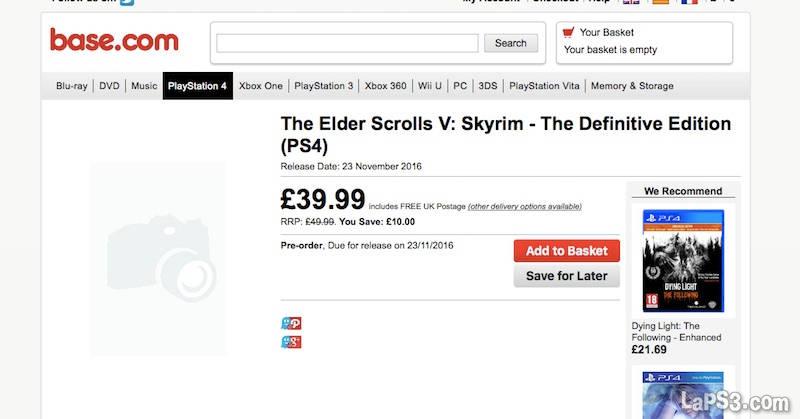800x419 pixels.
Task: Click the Save for Later button
Action: [566, 276]
